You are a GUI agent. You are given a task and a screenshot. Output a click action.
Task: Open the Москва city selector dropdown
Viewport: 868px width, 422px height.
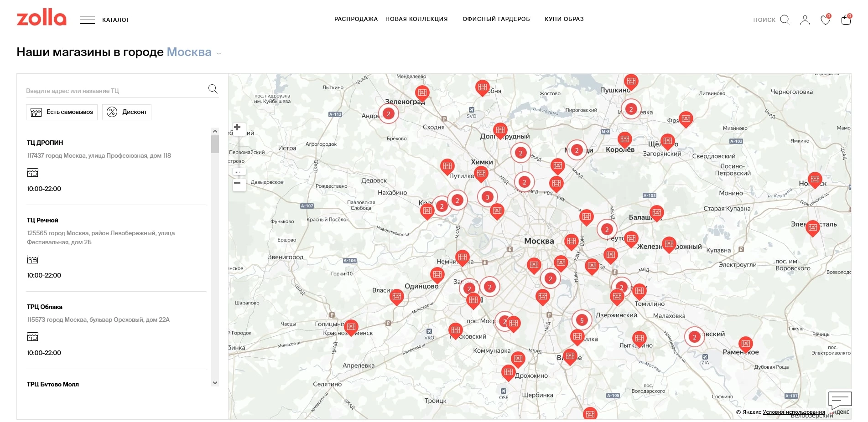coord(193,52)
